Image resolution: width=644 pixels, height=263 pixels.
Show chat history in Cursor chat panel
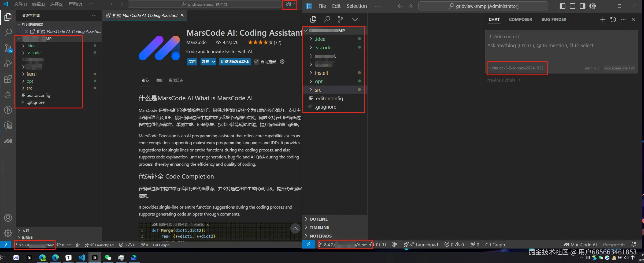(613, 19)
